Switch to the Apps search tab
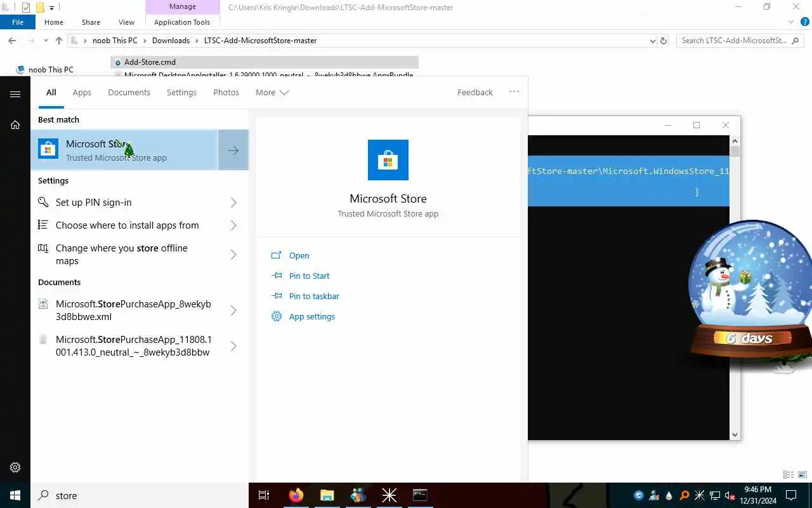 point(82,92)
